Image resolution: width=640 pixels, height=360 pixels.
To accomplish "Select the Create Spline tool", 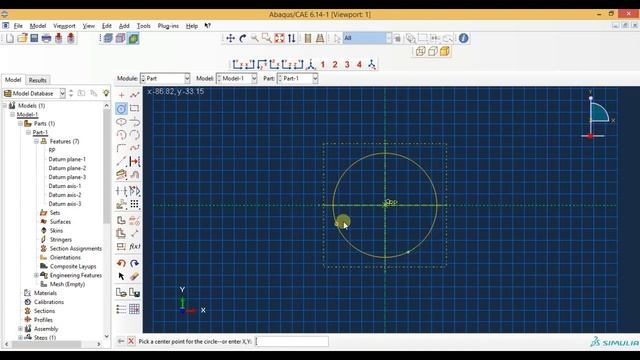I will (134, 148).
